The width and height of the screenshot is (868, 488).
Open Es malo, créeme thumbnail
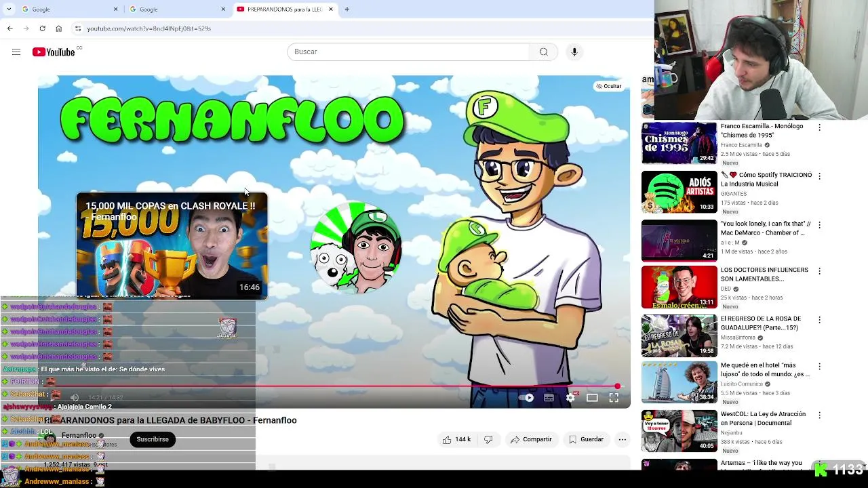(x=679, y=287)
